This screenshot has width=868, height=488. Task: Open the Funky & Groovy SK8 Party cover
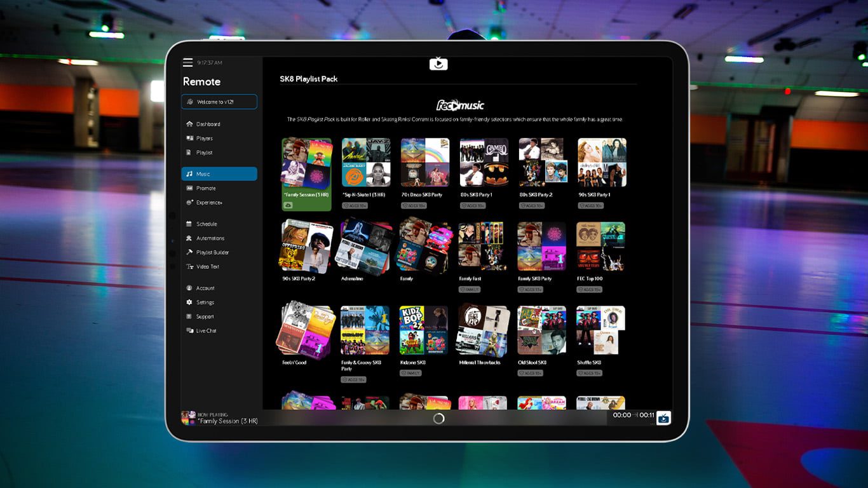365,330
